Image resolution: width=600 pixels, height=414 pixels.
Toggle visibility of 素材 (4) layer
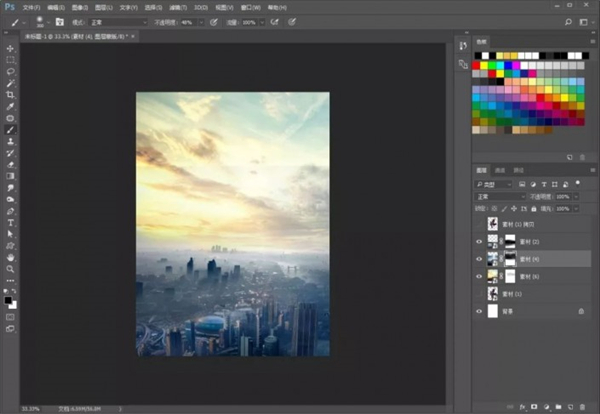[x=479, y=258]
